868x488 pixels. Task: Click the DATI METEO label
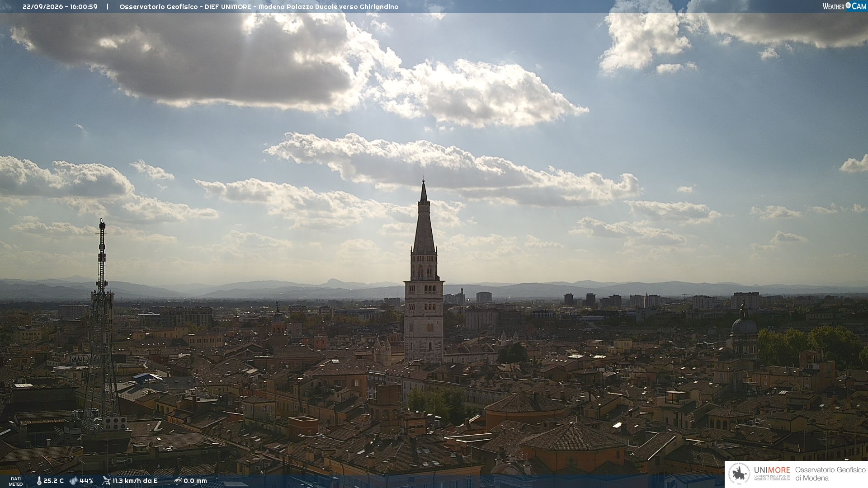pos(16,481)
